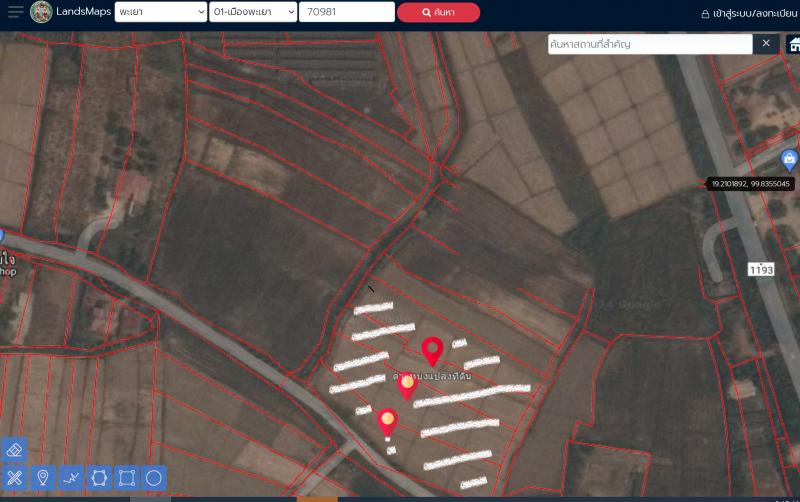This screenshot has height=502, width=800.
Task: Click the landmark search box
Action: (649, 44)
